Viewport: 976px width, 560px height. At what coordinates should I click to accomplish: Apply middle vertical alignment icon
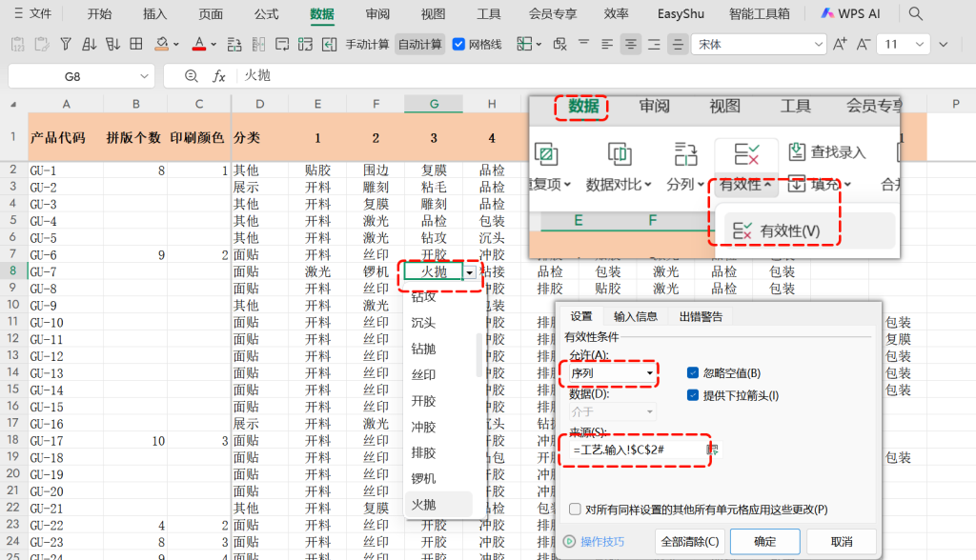tap(678, 44)
